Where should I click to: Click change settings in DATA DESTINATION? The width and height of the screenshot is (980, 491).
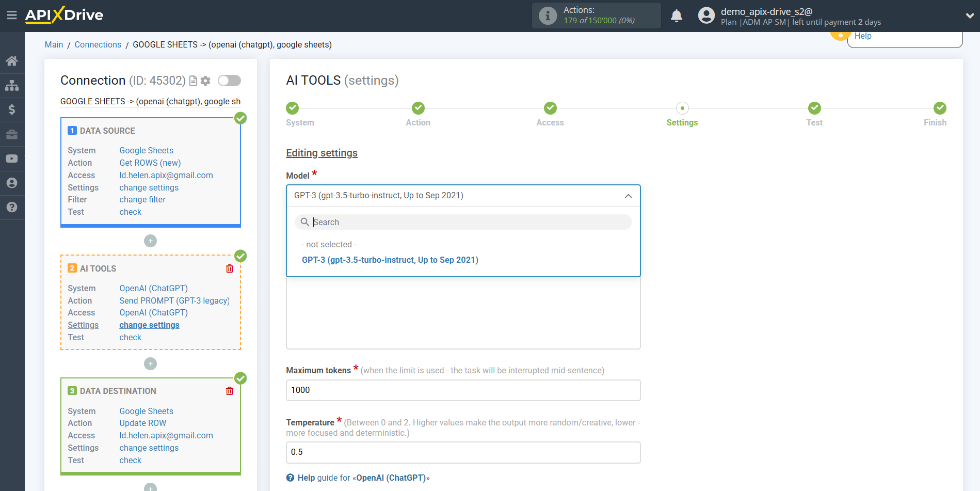tap(149, 448)
